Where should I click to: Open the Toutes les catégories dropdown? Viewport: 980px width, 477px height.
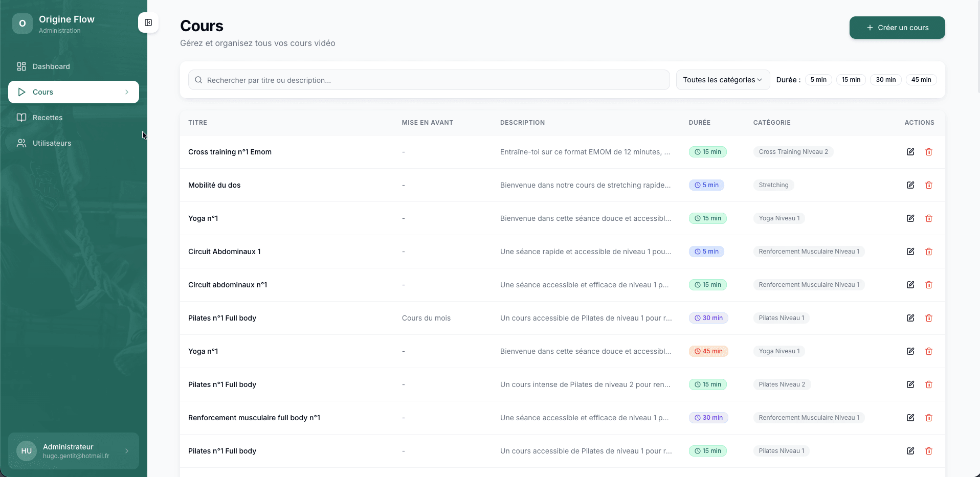pos(722,80)
